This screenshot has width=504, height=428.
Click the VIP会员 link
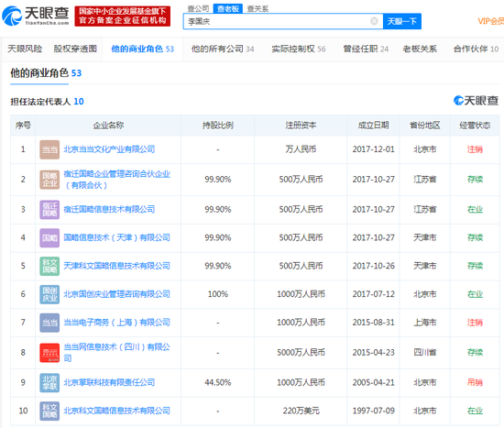tap(490, 21)
